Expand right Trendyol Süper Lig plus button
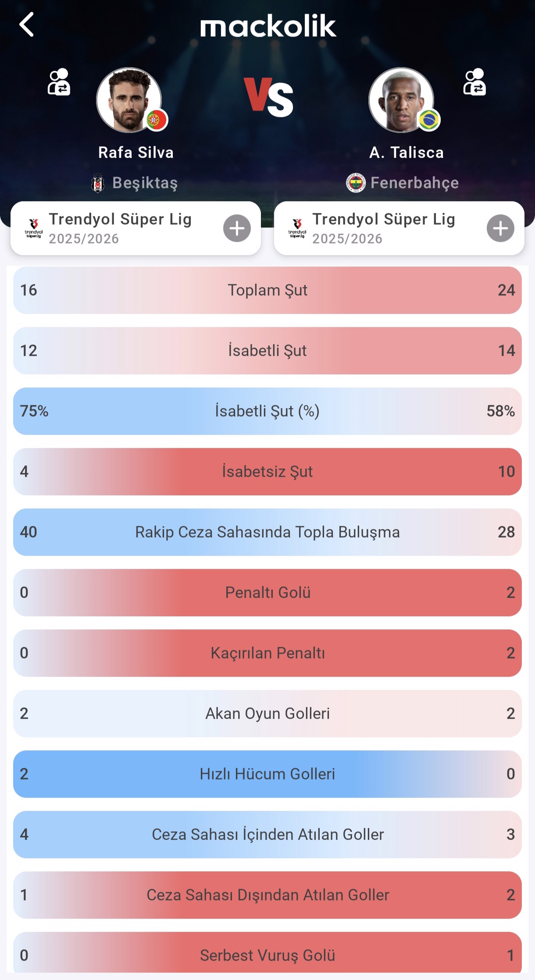Viewport: 535px width, 980px height. (500, 228)
